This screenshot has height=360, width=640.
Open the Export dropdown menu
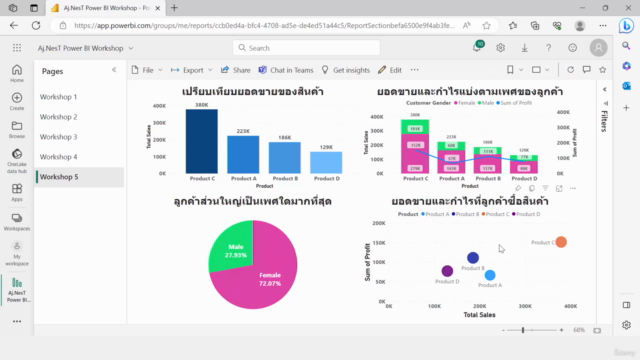[x=192, y=70]
